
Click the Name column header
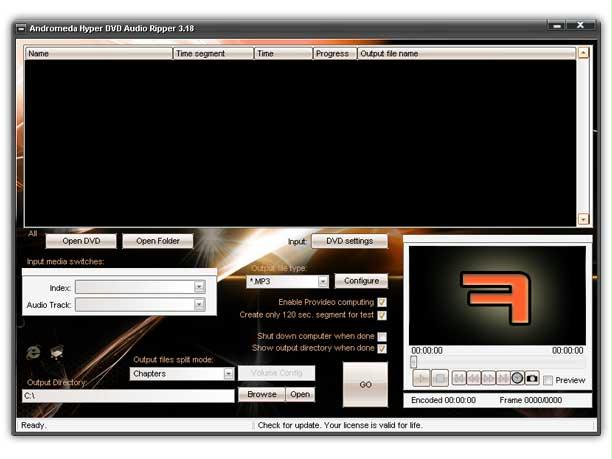coord(99,53)
